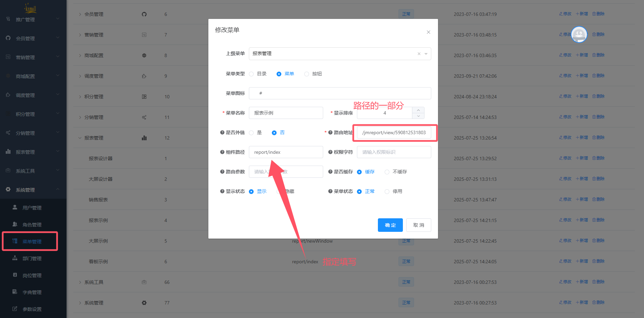Viewport: 644px width, 318px height.
Task: Select the 目录 menu type radio
Action: [x=251, y=74]
